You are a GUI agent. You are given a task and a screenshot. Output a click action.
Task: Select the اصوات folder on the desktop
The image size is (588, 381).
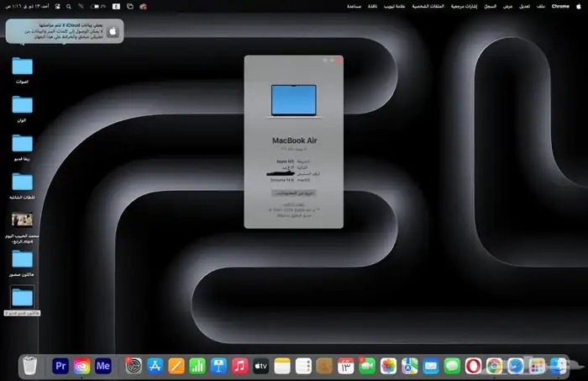pos(22,65)
